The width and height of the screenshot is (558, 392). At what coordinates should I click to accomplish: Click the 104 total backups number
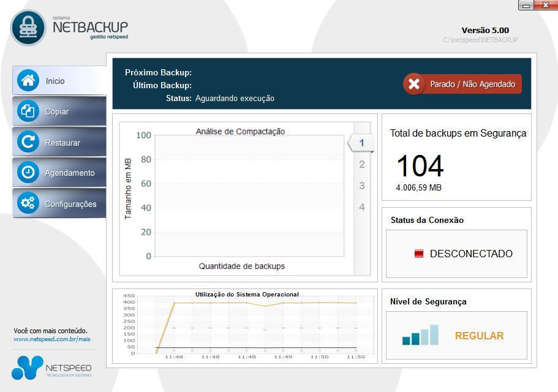[420, 166]
